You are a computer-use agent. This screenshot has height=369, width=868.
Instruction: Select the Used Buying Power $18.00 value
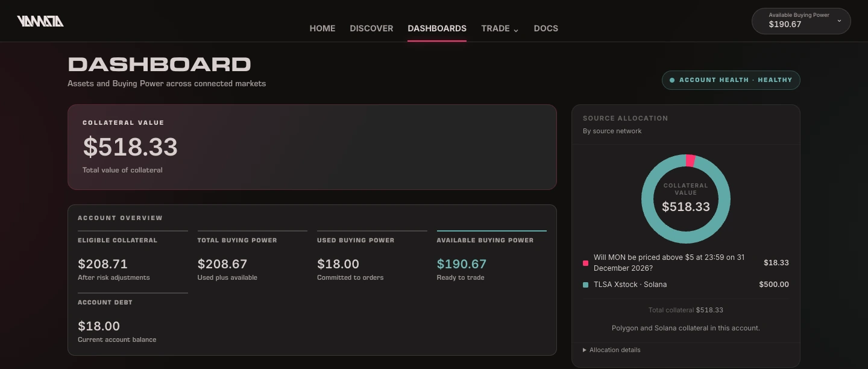[338, 264]
